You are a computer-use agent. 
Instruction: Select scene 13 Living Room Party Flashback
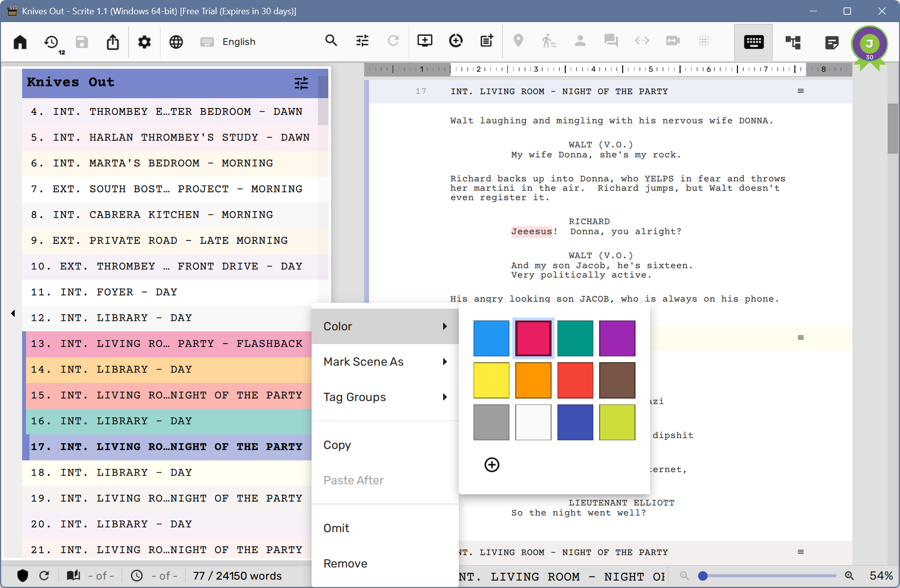click(x=167, y=344)
